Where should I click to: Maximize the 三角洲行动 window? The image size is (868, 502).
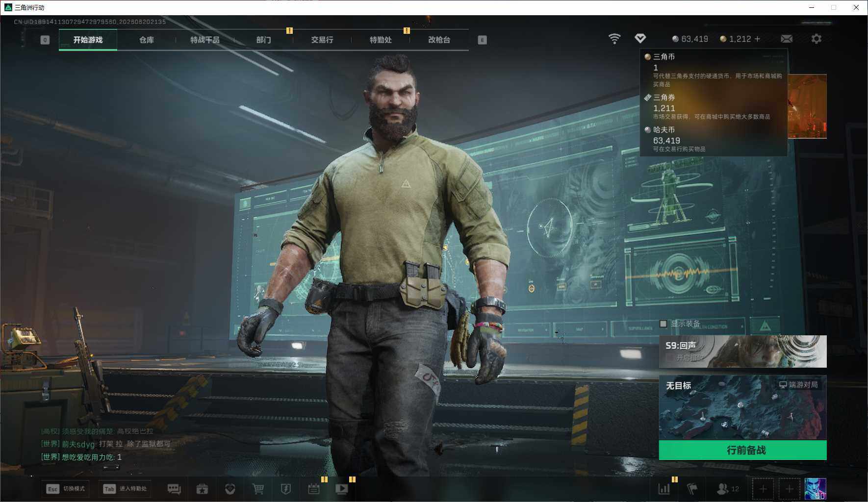tap(834, 7)
